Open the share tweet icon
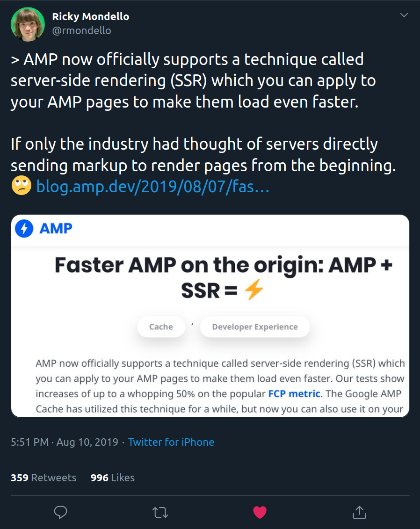This screenshot has width=420, height=529. point(359,512)
